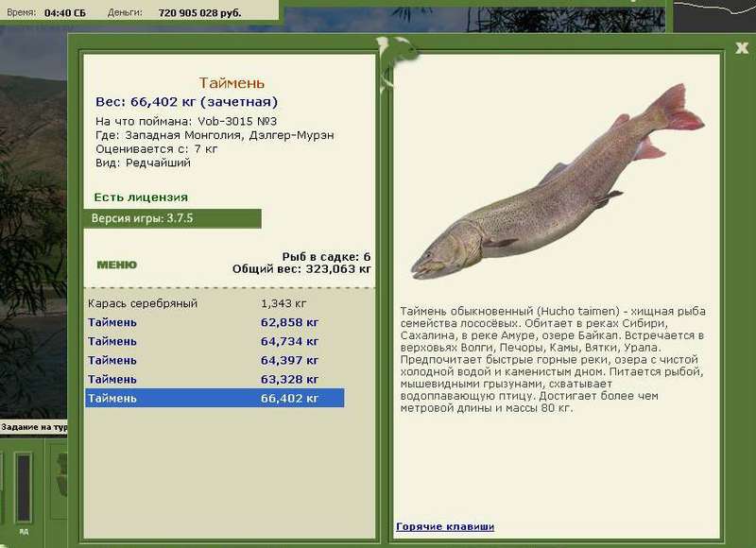Image resolution: width=756 pixels, height=548 pixels.
Task: Click the Есть лицензия text
Action: [x=141, y=197]
